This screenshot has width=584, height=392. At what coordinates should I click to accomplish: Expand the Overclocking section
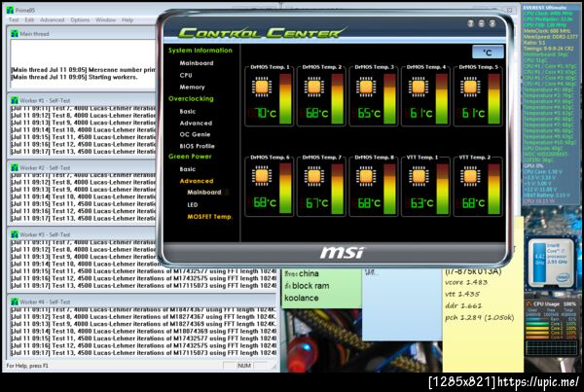tap(191, 98)
